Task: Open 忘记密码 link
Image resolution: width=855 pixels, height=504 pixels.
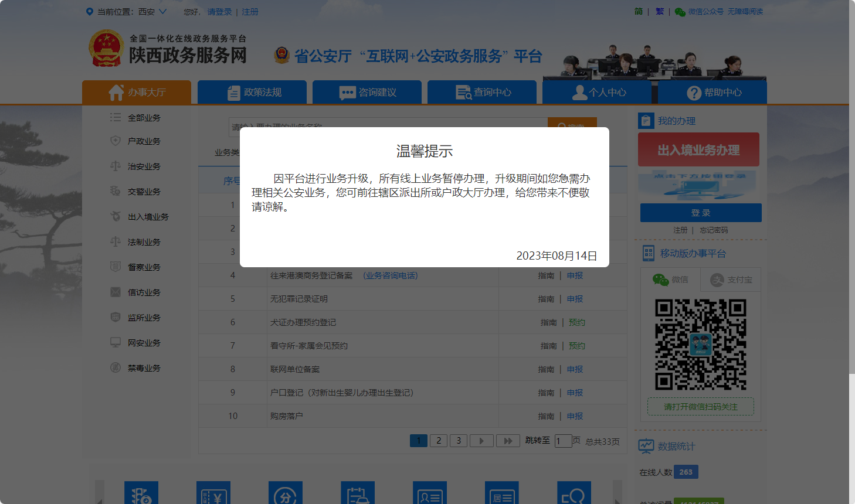Action: 714,230
